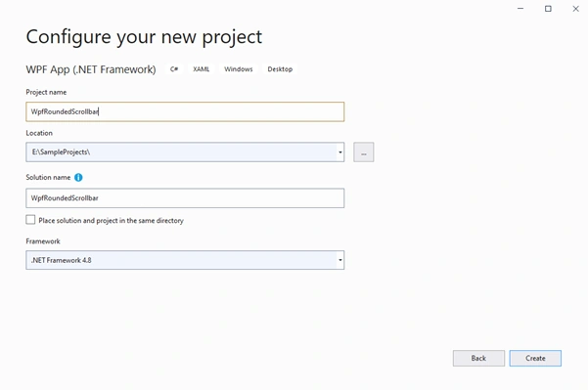Expand the Framework dropdown
Viewport: 588px width, 390px height.
(340, 260)
